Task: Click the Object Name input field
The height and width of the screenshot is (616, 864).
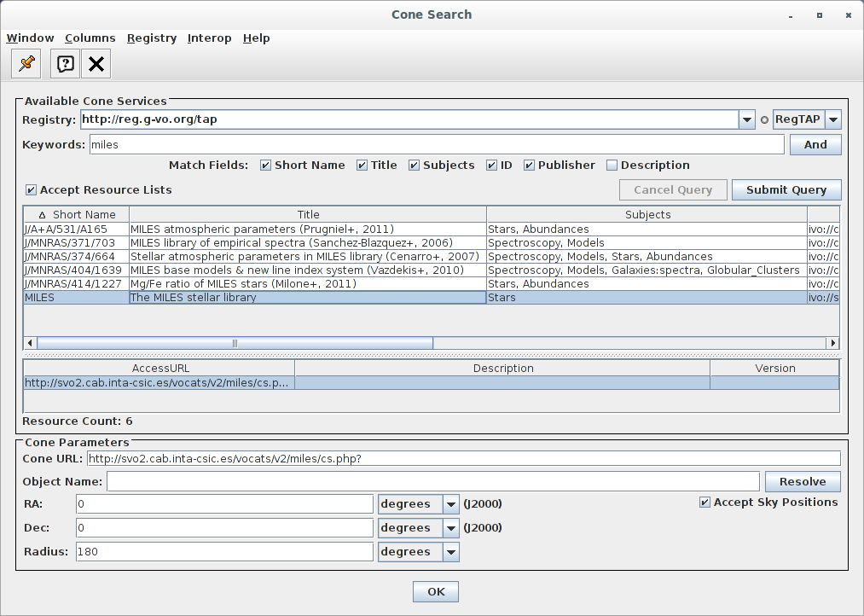Action: (433, 481)
